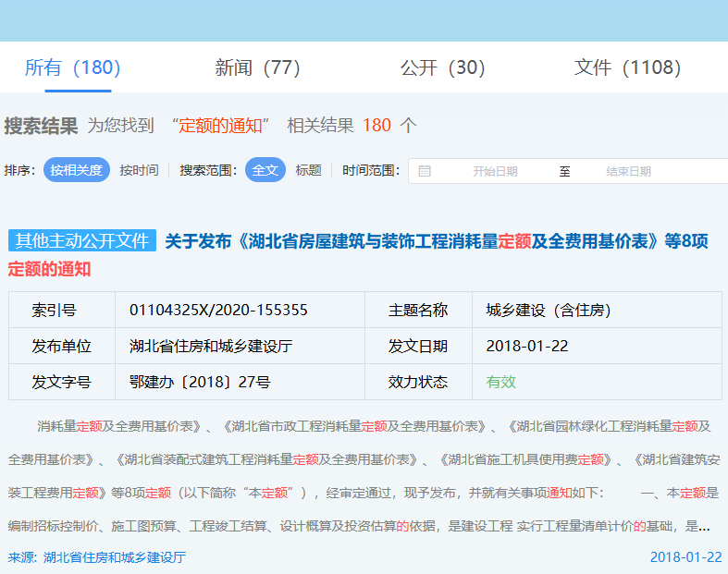Switch to the 所有 (180) tab
Screen dimensions: 728x574
tap(73, 67)
